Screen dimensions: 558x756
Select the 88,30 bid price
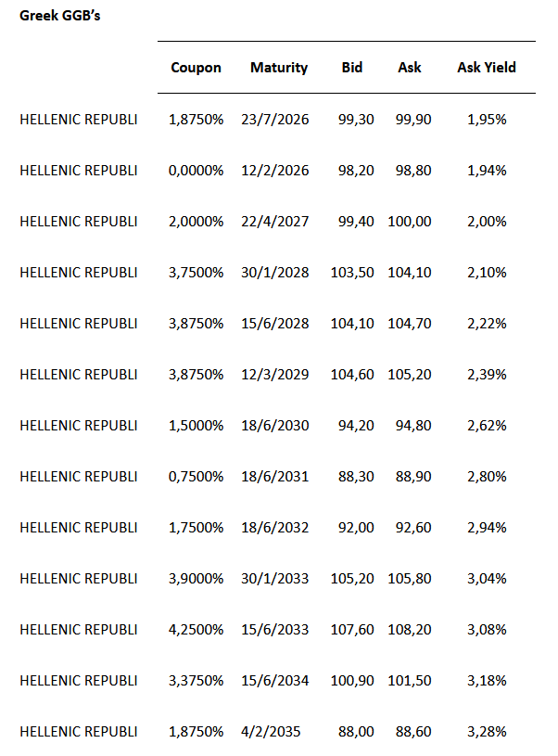355,477
